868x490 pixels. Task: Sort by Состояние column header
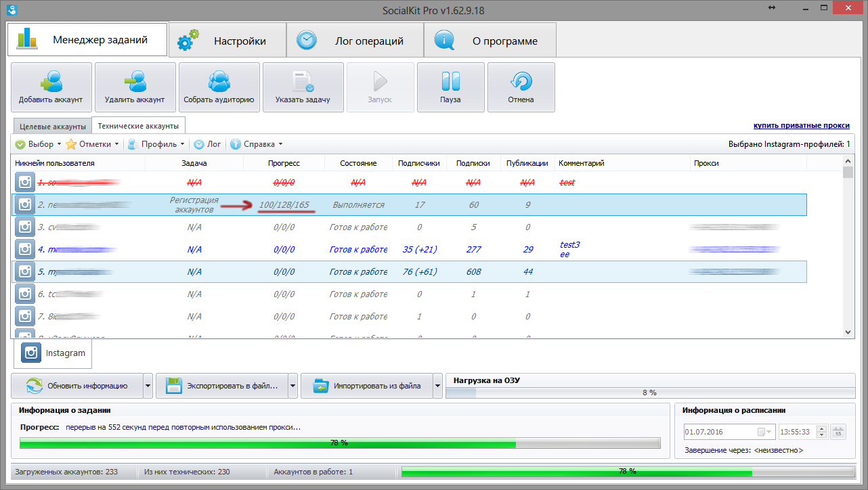tap(358, 163)
